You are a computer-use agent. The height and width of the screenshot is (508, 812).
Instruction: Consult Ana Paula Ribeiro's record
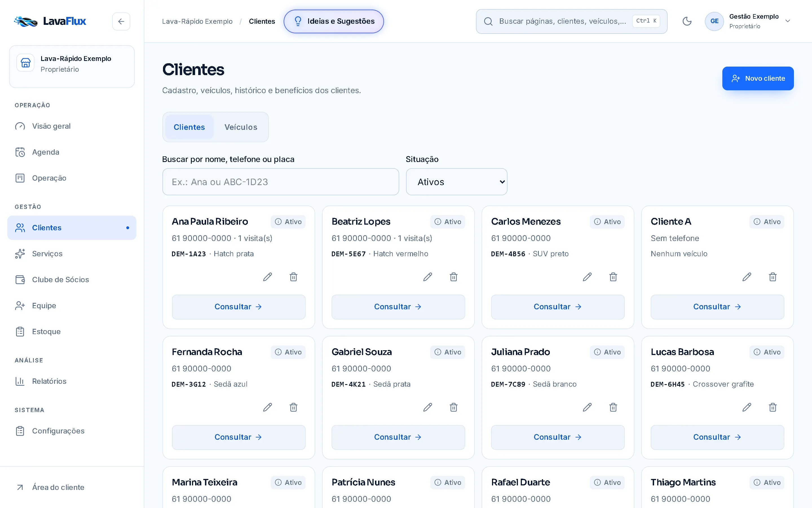pyautogui.click(x=239, y=307)
